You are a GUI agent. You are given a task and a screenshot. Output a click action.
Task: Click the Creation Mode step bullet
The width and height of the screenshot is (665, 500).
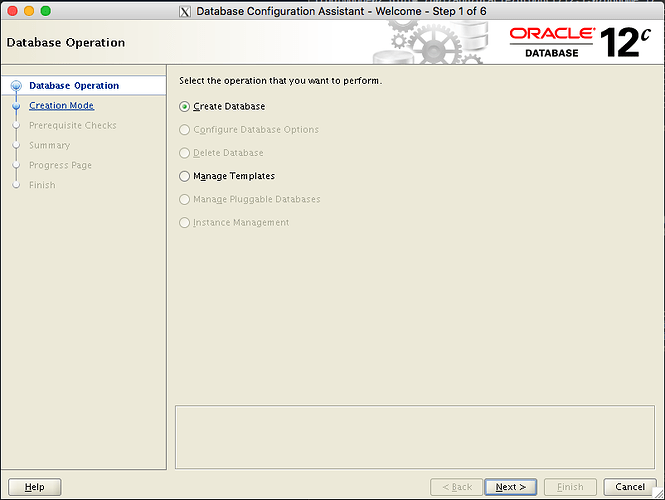pos(16,106)
